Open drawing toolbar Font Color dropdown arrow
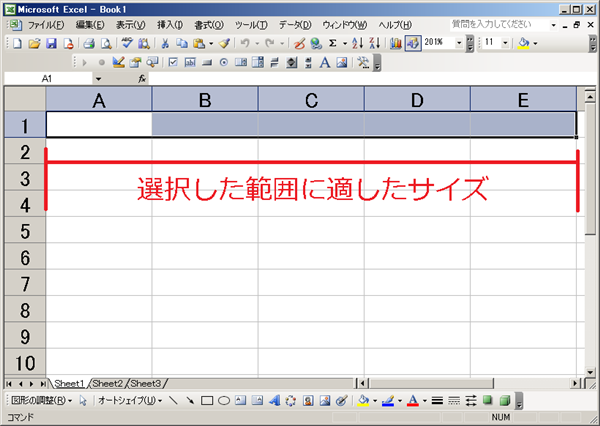Screen dimensions: 600x426 (x=425, y=401)
